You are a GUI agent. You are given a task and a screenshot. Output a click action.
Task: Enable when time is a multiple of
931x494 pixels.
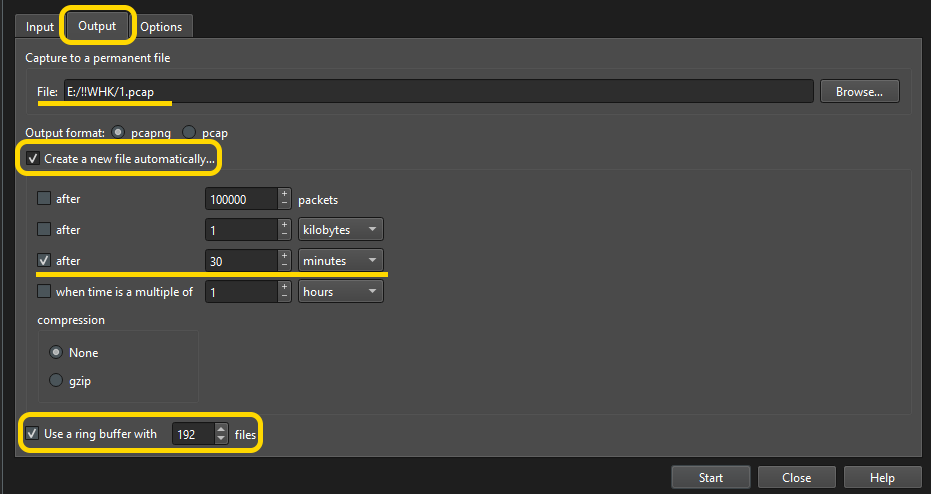tap(44, 291)
